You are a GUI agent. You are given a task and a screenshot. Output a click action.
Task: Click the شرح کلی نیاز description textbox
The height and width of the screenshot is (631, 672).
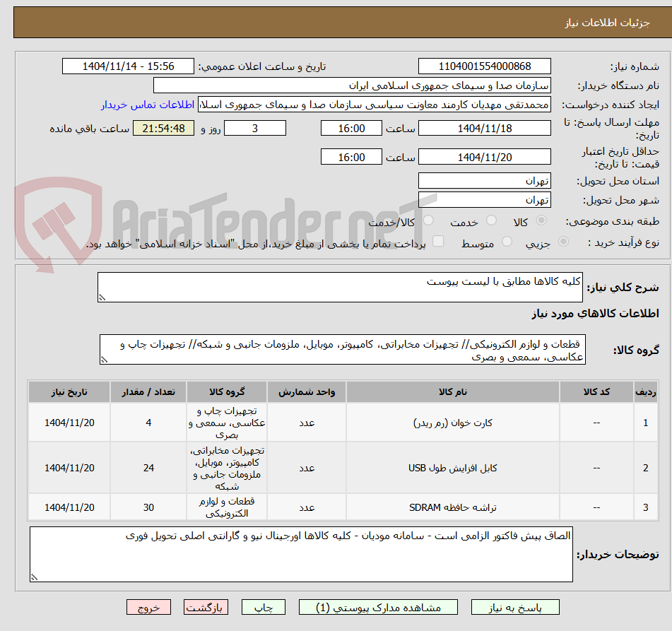pyautogui.click(x=340, y=287)
